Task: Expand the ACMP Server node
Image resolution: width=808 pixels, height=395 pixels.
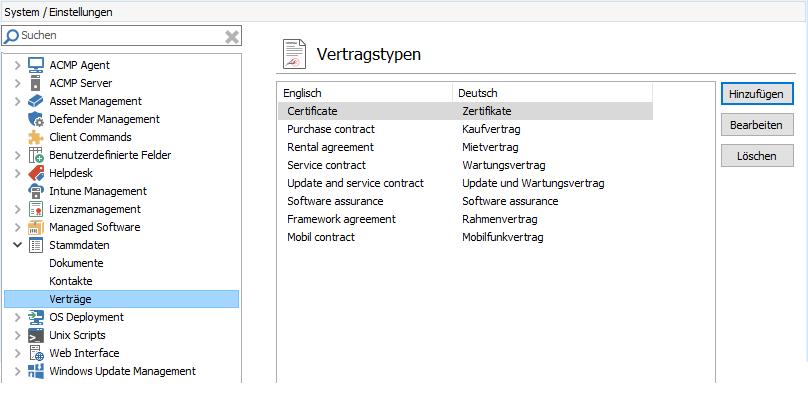Action: click(17, 83)
